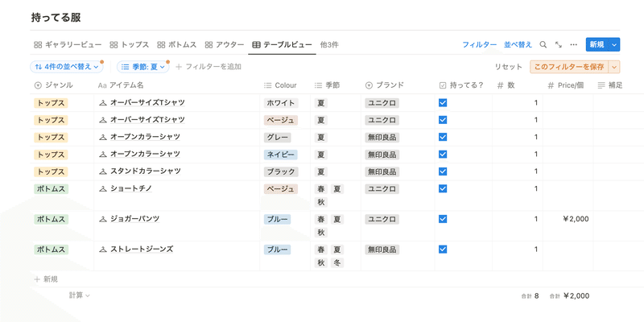This screenshot has height=322, width=644.
Task: Click the select-type icon on ジャンル header
Action: click(x=38, y=85)
